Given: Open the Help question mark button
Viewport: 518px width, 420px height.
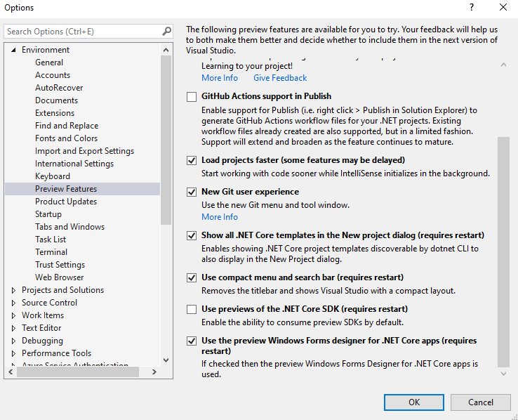Looking at the screenshot, I should pos(472,7).
